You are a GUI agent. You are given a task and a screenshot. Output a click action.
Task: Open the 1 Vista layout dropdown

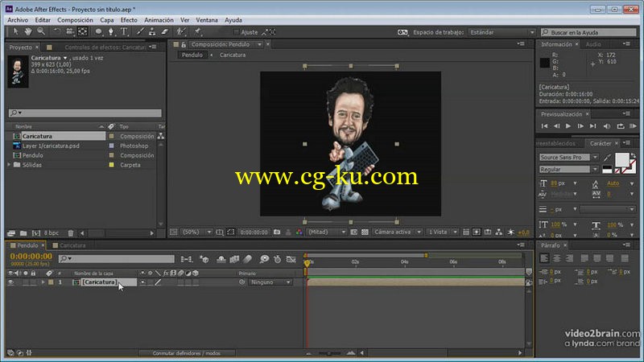point(442,232)
